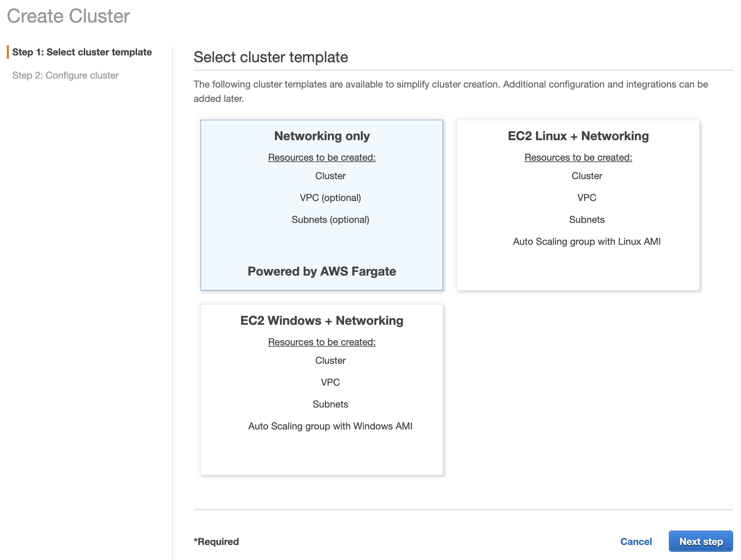The height and width of the screenshot is (560, 741).
Task: Click Resources to be created in EC2 Windows card
Action: [322, 342]
